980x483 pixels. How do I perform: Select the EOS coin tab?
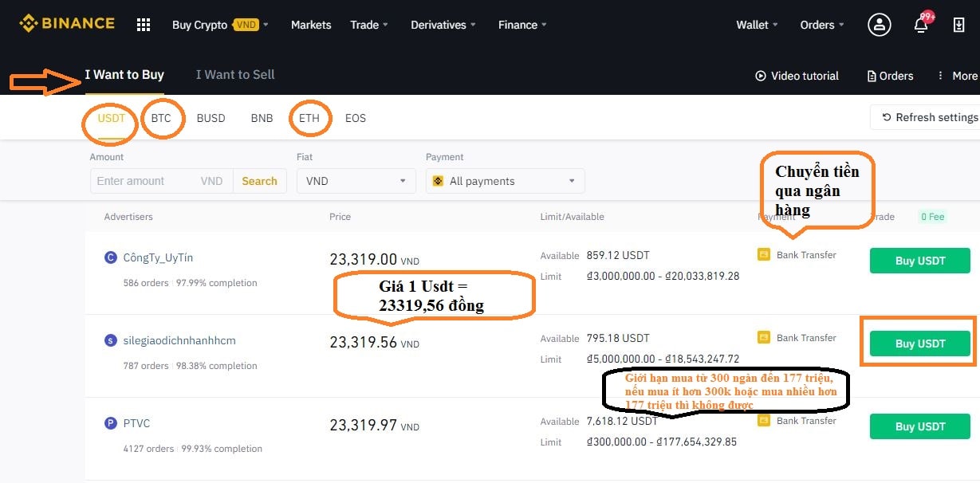[x=356, y=118]
